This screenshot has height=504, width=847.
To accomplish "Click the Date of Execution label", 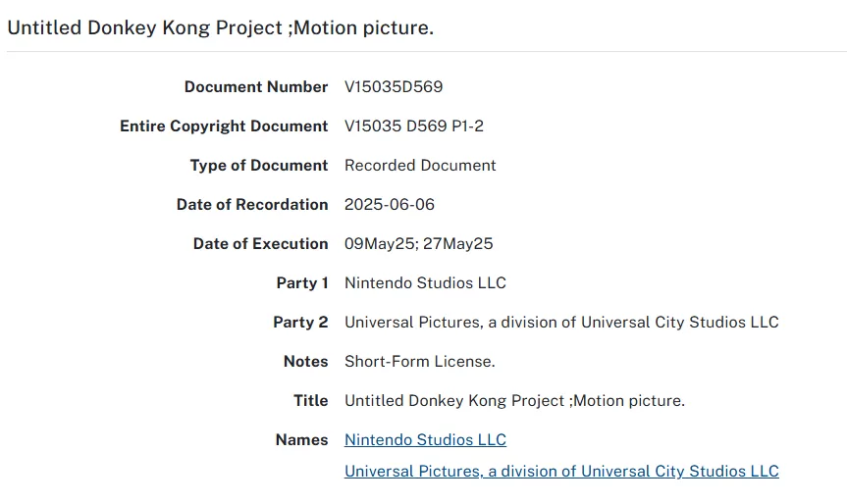I will click(x=260, y=244).
